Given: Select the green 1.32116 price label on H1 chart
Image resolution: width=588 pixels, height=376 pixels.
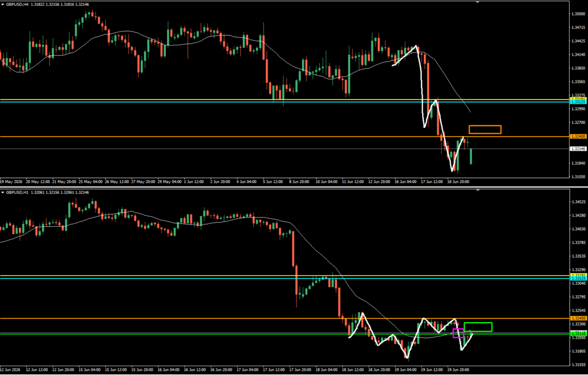Looking at the screenshot, I should point(578,334).
